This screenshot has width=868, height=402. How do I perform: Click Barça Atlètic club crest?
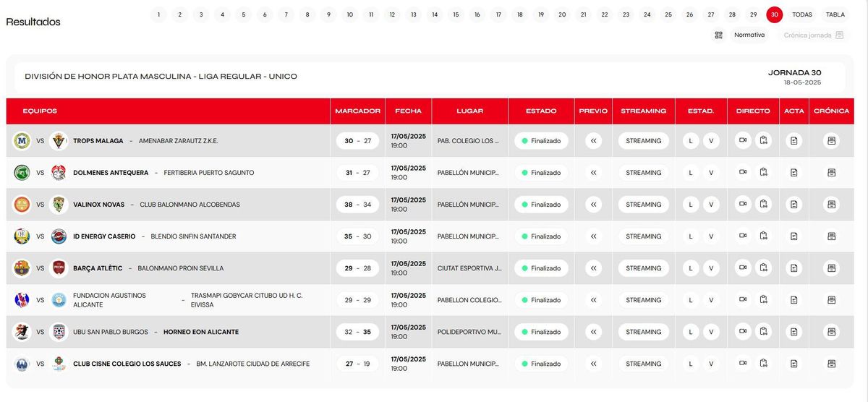22,268
